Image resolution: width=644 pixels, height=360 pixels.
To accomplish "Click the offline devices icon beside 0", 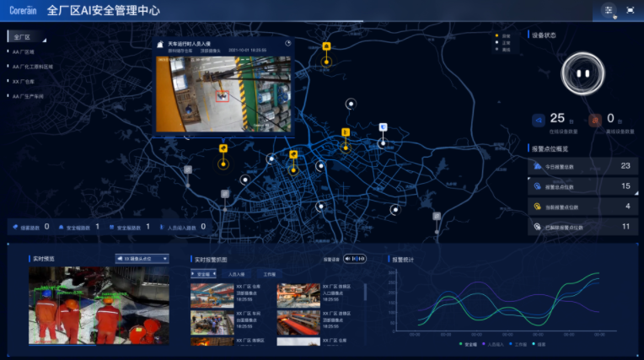I will pyautogui.click(x=595, y=120).
